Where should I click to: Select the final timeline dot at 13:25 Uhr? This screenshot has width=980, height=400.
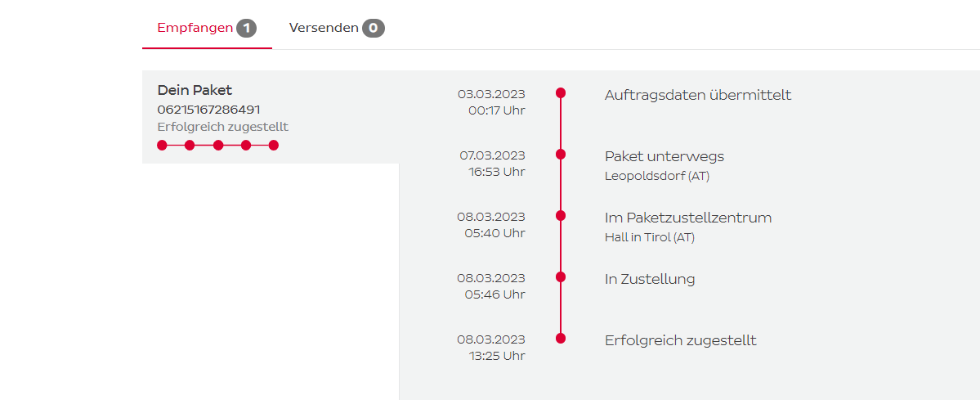(x=561, y=339)
